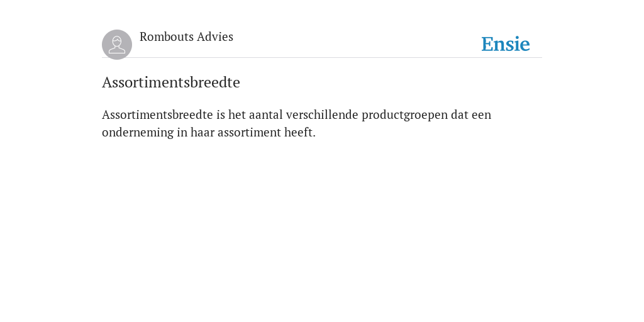The height and width of the screenshot is (322, 644).
Task: Click the gray user avatar icon
Action: (117, 45)
